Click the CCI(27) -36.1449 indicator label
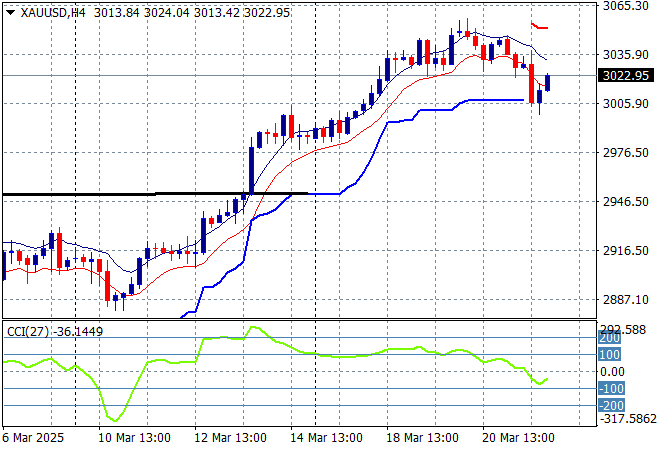This screenshot has height=450, width=660. pyautogui.click(x=55, y=332)
